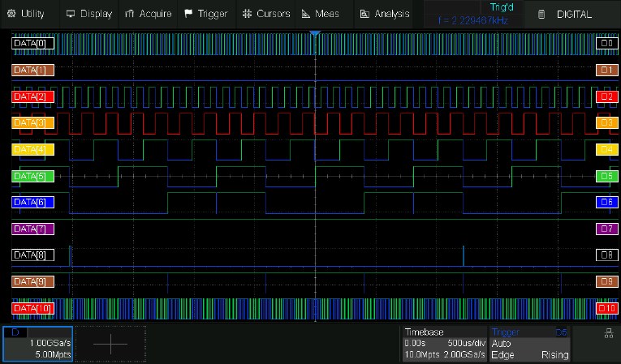Click the Utility gear icon
The image size is (621, 364).
(11, 14)
